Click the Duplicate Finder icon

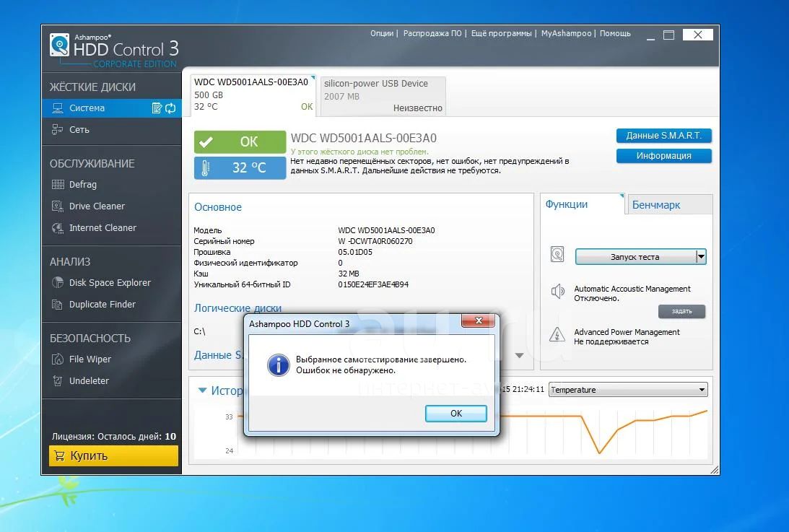click(x=57, y=305)
